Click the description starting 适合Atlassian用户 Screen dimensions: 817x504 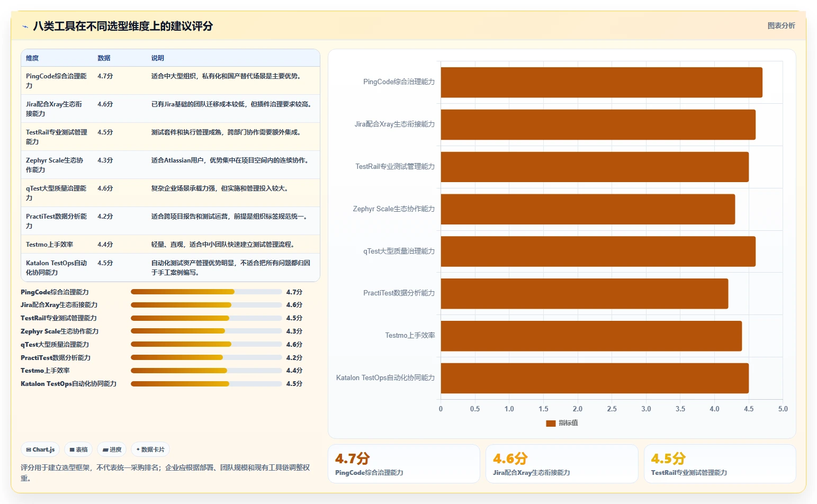pyautogui.click(x=231, y=160)
